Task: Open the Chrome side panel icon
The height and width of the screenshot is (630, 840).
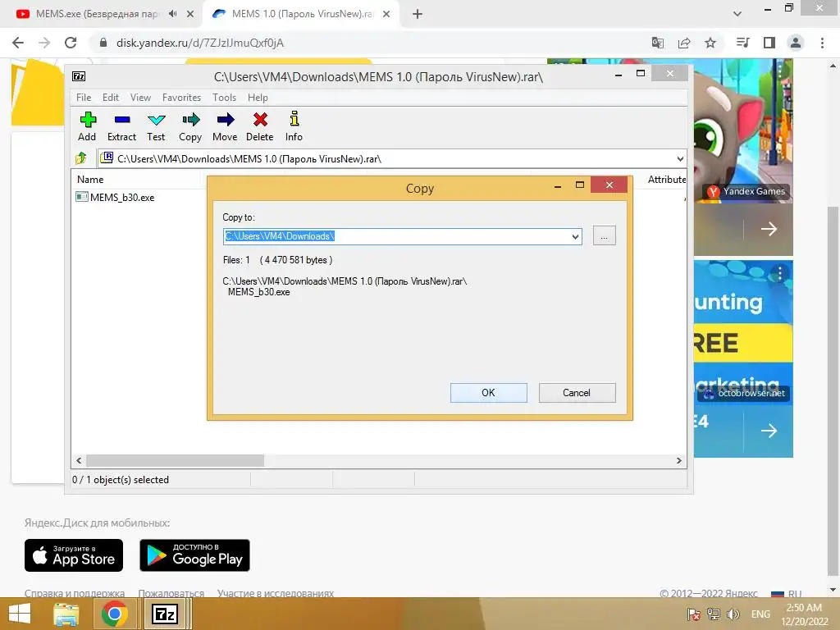Action: [769, 43]
